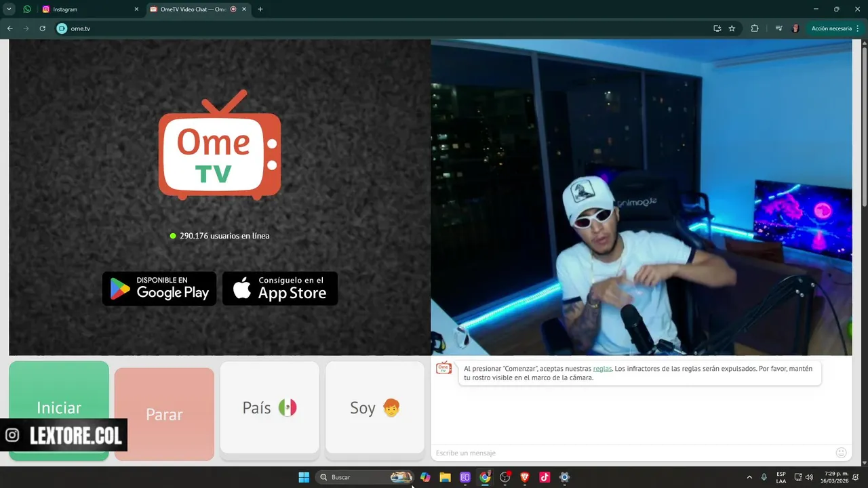Click Chrome icon in taskbar
This screenshot has height=488, width=868.
(485, 477)
